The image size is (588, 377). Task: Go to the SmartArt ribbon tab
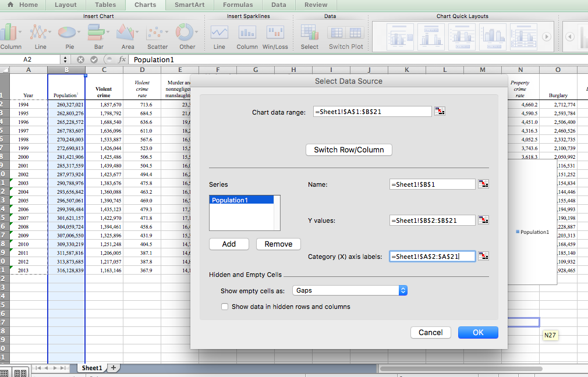coord(189,5)
